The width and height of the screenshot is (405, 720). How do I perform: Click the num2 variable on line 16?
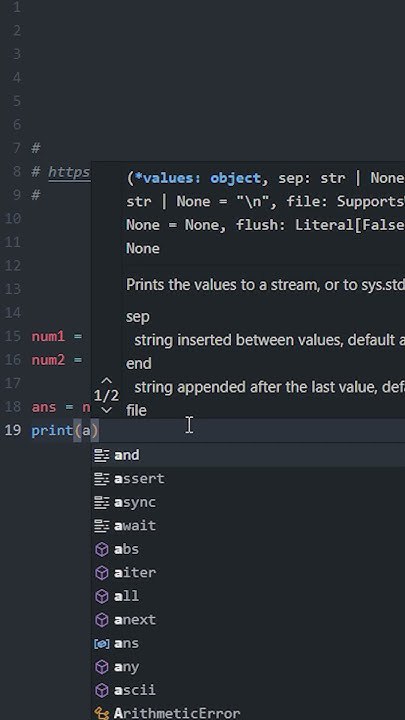(48, 360)
